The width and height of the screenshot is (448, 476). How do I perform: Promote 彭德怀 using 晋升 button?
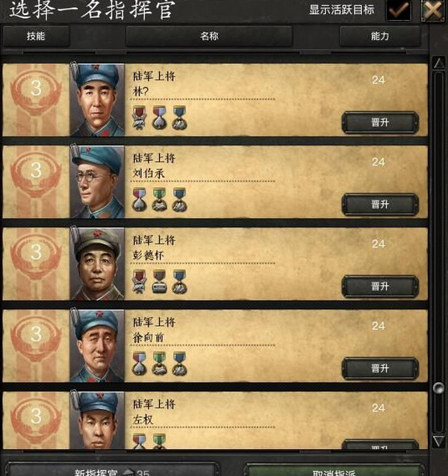380,286
